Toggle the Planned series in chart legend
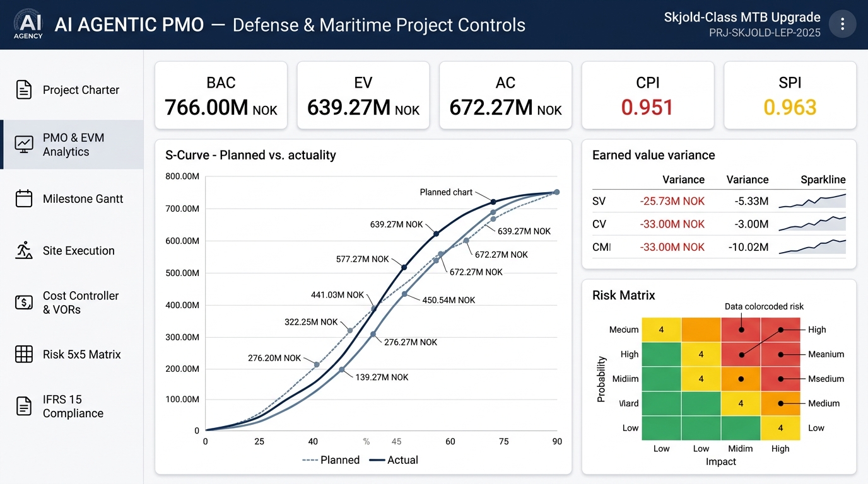This screenshot has height=484, width=868. (331, 460)
